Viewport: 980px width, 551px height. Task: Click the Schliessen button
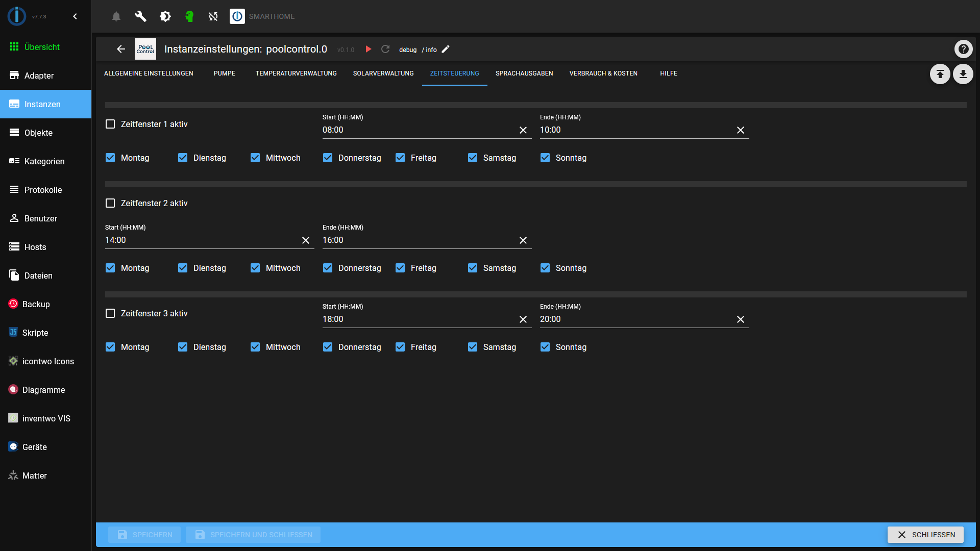(925, 535)
